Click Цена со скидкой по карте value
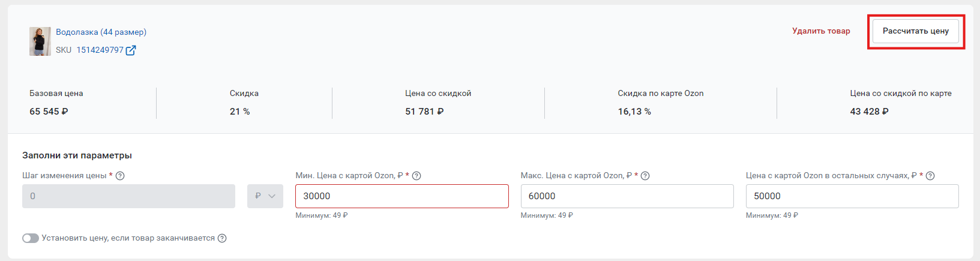Image resolution: width=980 pixels, height=261 pixels. pyautogui.click(x=869, y=112)
